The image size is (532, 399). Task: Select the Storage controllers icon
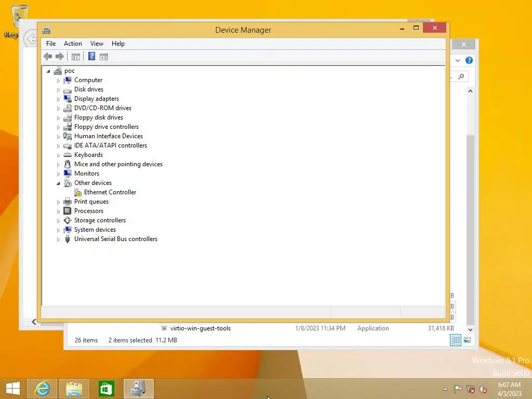click(x=68, y=220)
